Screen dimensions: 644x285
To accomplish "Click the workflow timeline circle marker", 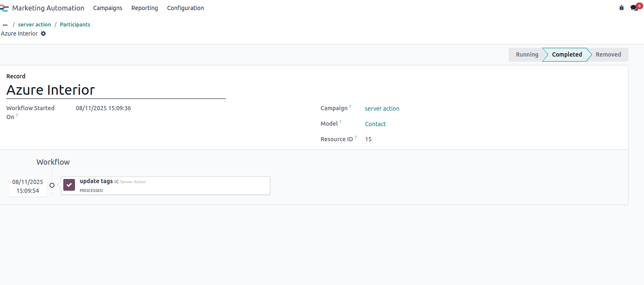I will click(x=52, y=185).
